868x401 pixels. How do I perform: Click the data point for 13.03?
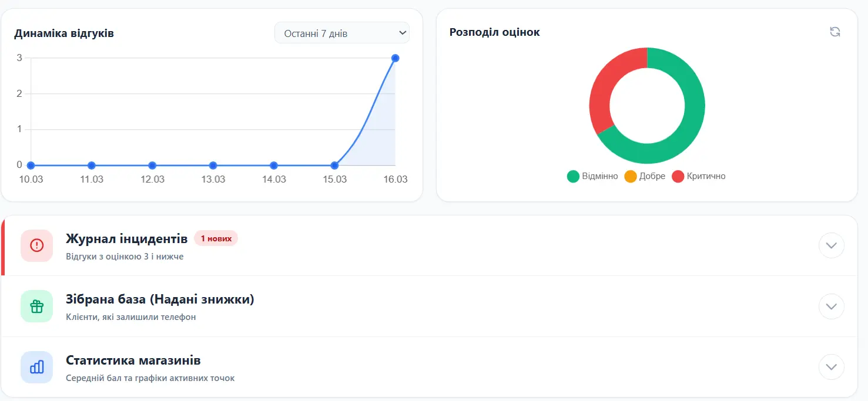click(x=213, y=166)
